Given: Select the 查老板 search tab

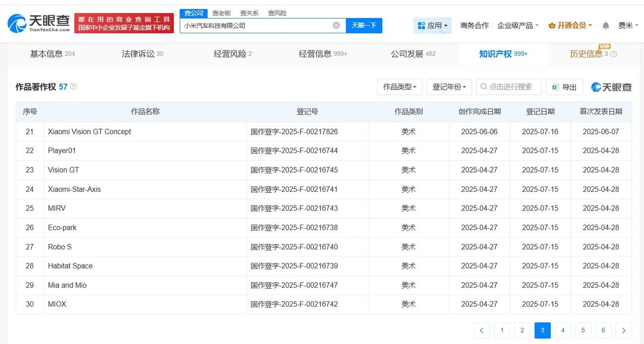Looking at the screenshot, I should tap(221, 13).
